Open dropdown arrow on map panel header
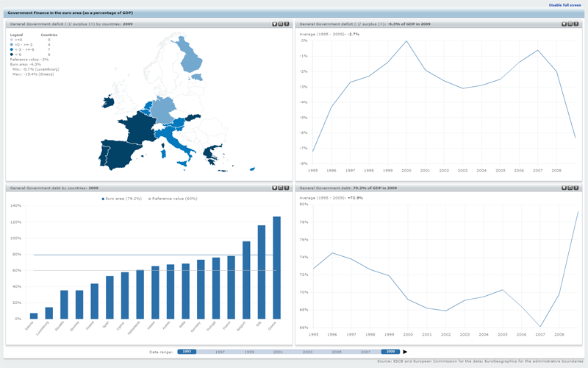This screenshot has width=588, height=368. tap(274, 24)
